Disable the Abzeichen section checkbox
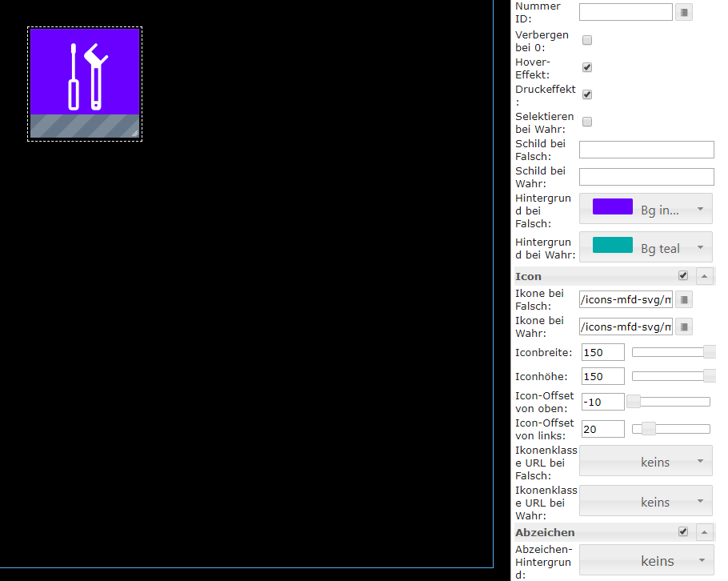Screen dimensions: 728x581 [683, 531]
